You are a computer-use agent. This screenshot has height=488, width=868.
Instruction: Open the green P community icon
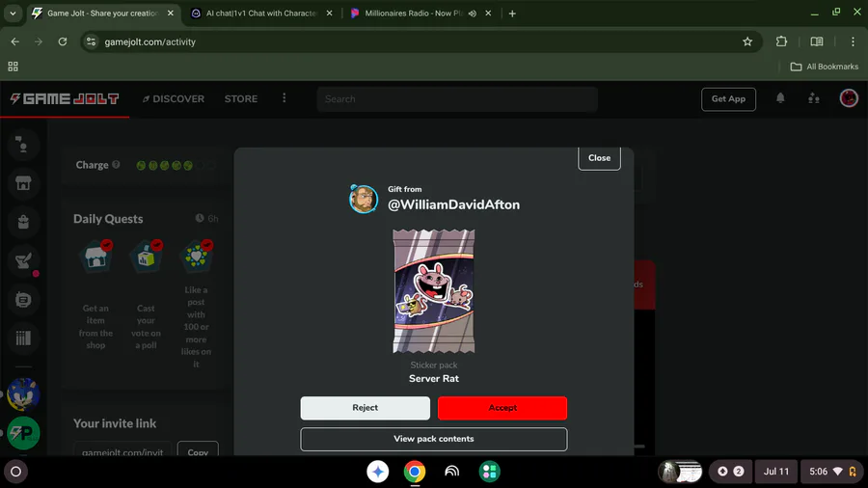[23, 433]
